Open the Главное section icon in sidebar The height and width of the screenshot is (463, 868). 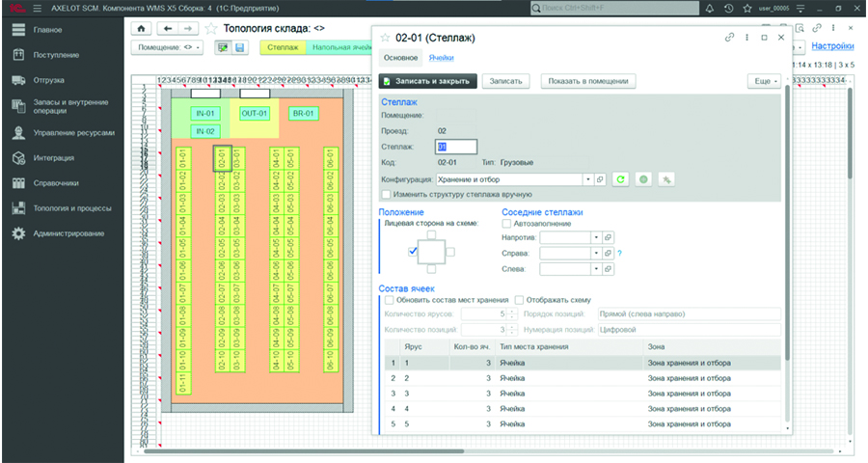19,30
